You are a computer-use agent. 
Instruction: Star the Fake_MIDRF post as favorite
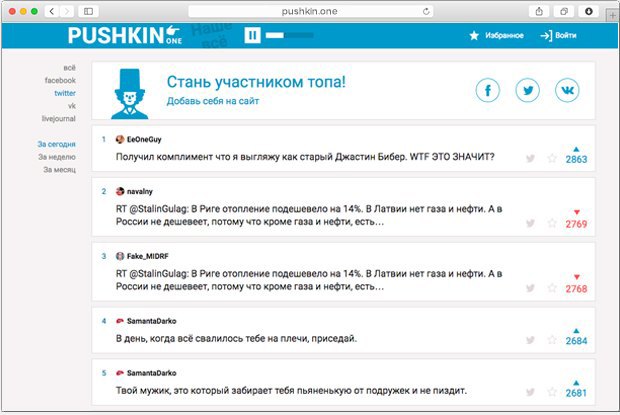tap(552, 288)
